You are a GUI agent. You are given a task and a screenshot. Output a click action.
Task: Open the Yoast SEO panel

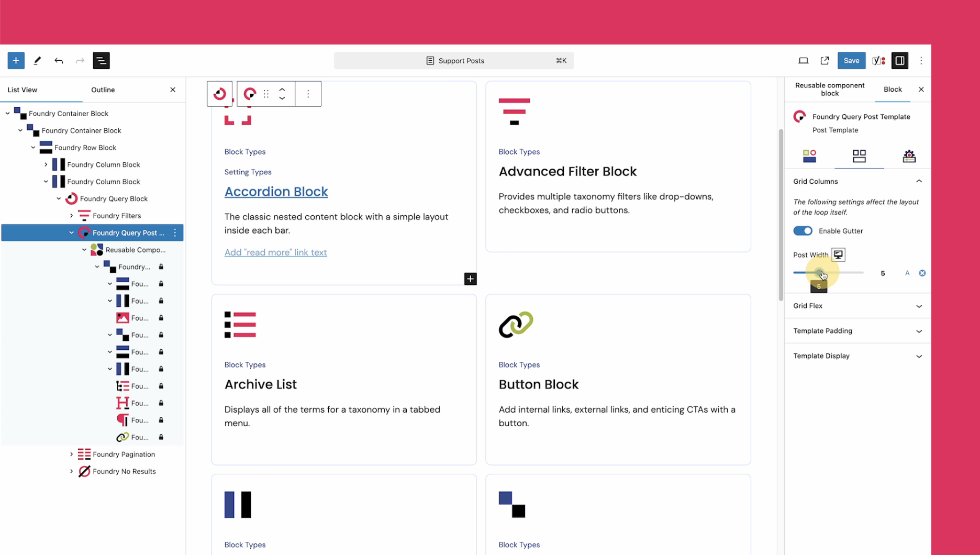pyautogui.click(x=878, y=61)
